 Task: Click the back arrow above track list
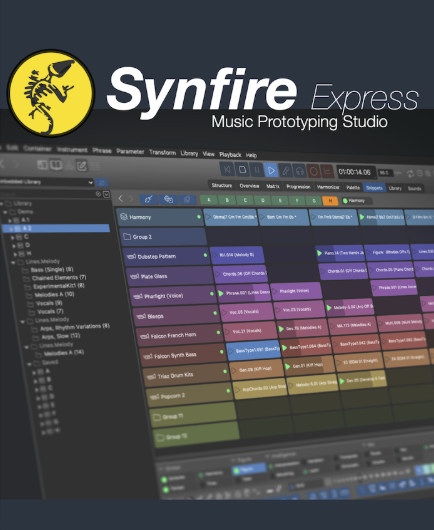[121, 198]
